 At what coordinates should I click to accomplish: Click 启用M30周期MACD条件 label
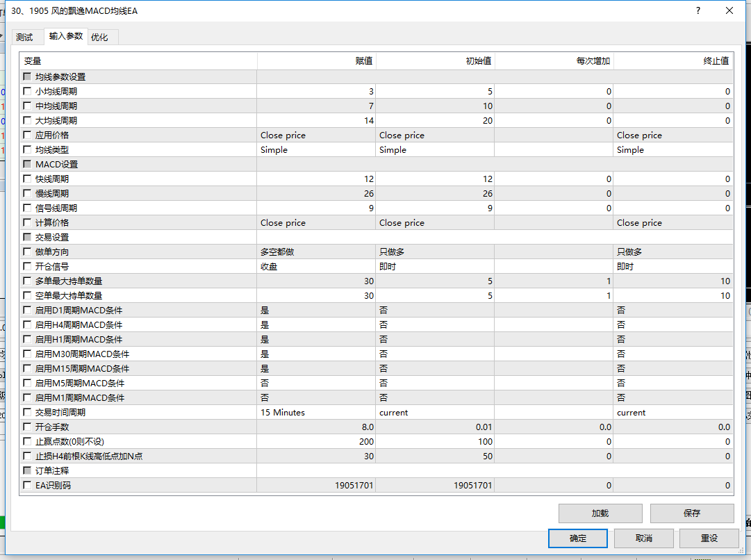tap(82, 354)
